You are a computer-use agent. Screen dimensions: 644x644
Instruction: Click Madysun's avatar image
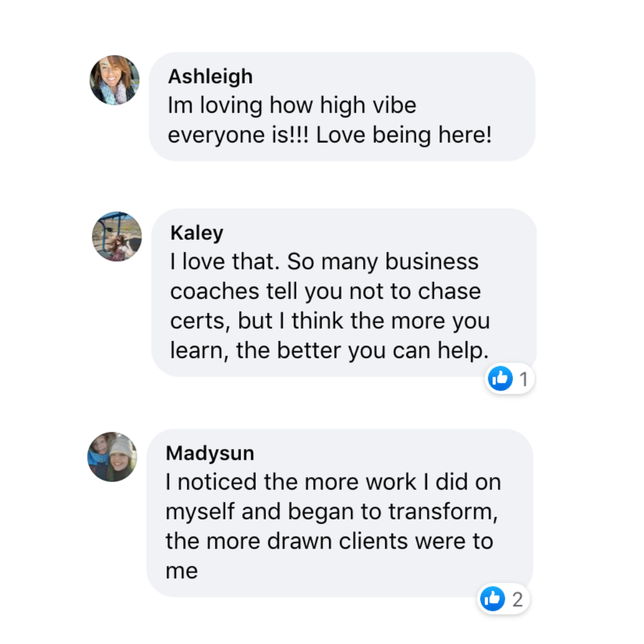click(112, 457)
